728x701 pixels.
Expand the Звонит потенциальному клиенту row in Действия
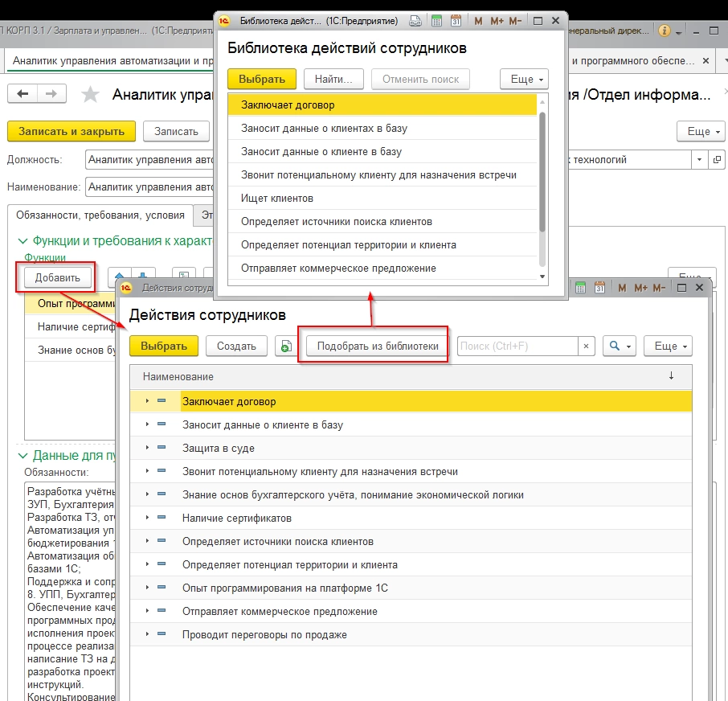coord(147,470)
